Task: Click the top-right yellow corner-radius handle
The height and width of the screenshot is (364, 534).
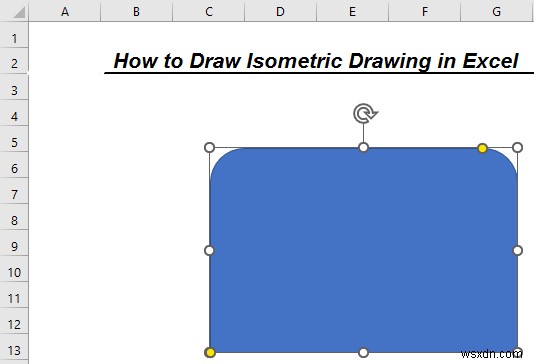Action: (x=482, y=148)
